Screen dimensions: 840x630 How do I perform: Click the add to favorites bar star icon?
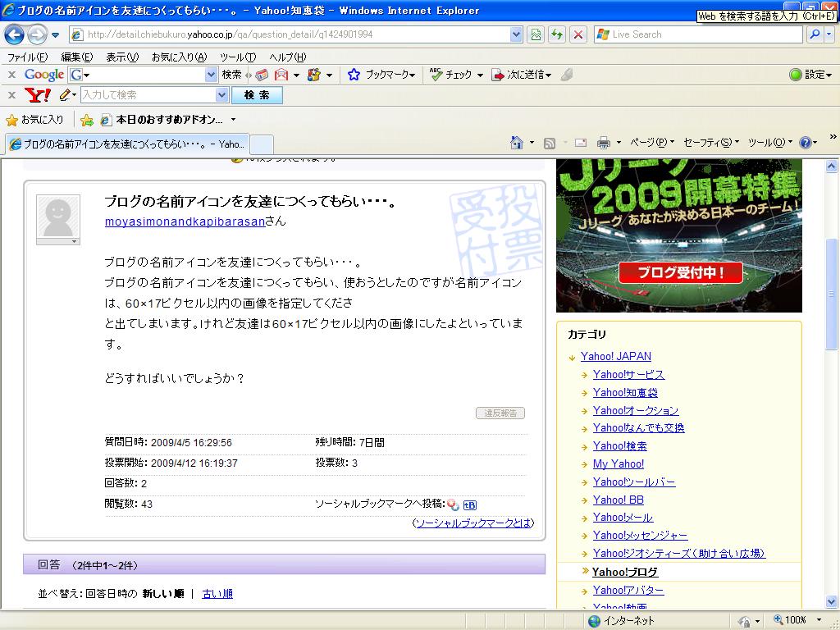tap(86, 120)
